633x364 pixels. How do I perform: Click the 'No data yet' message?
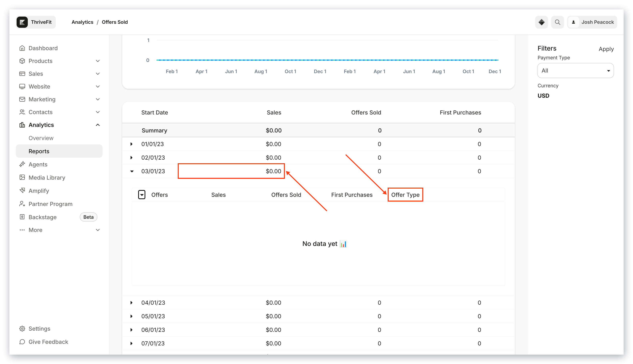click(324, 244)
